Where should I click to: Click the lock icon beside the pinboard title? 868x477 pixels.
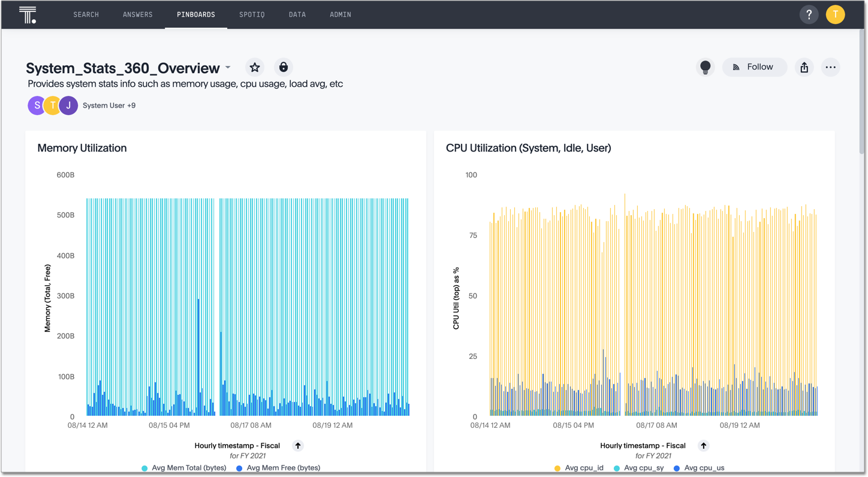(284, 67)
